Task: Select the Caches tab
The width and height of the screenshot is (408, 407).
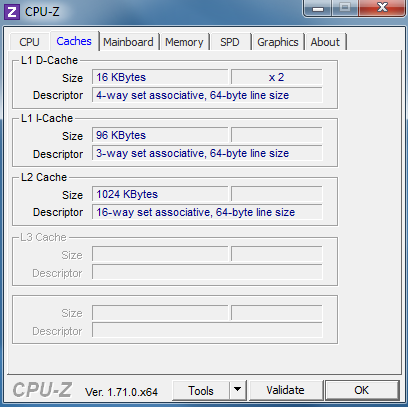Action: [x=74, y=41]
